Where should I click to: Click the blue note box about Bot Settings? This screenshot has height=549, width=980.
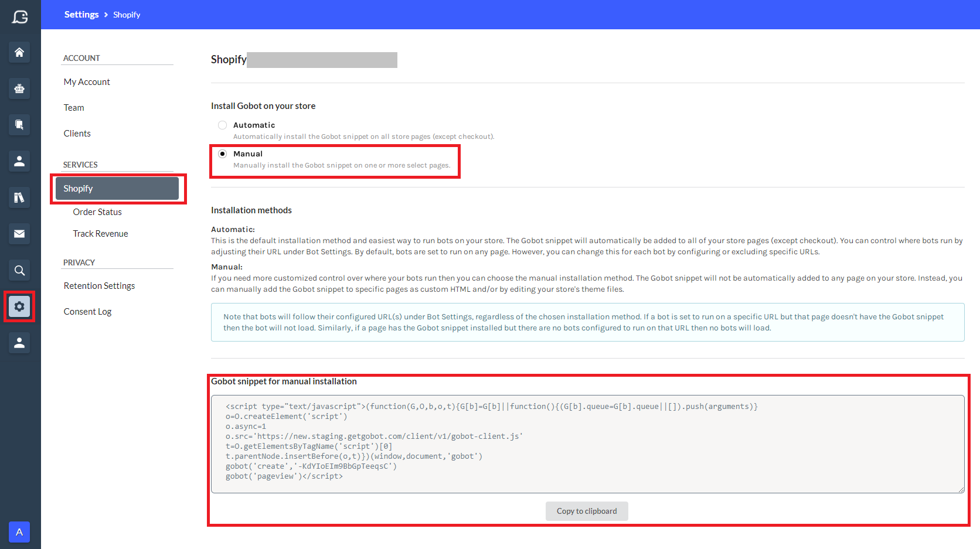click(x=588, y=322)
